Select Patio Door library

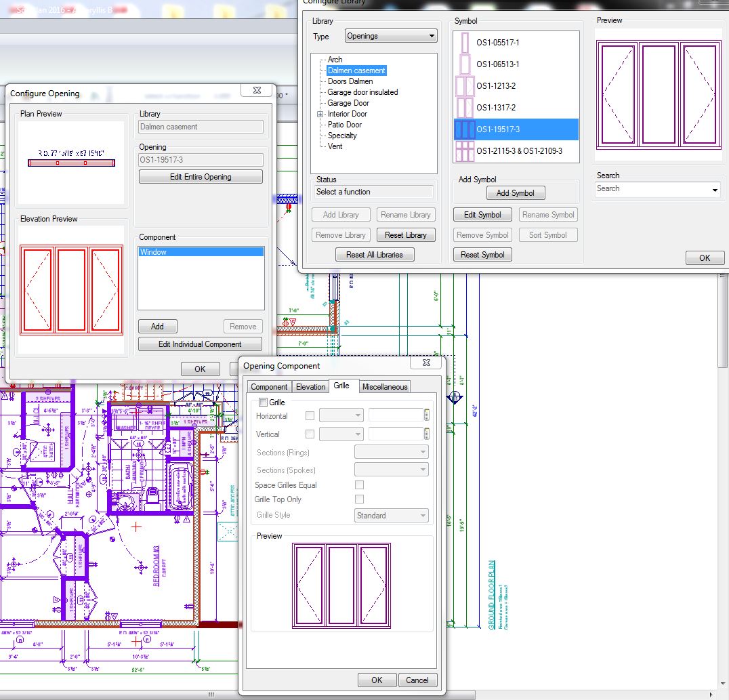(x=345, y=125)
